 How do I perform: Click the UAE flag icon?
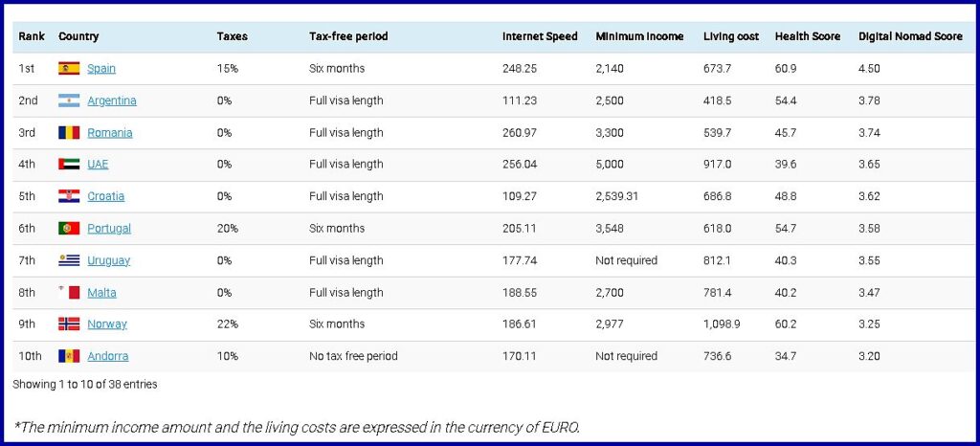(69, 165)
